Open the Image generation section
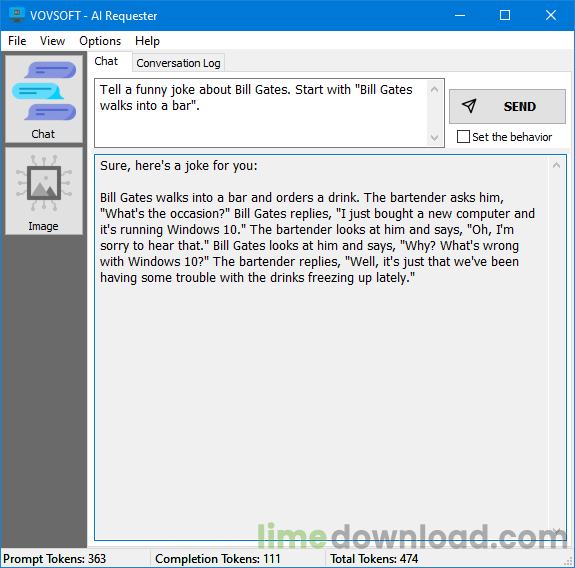Screen dimensions: 575x568 (x=44, y=191)
